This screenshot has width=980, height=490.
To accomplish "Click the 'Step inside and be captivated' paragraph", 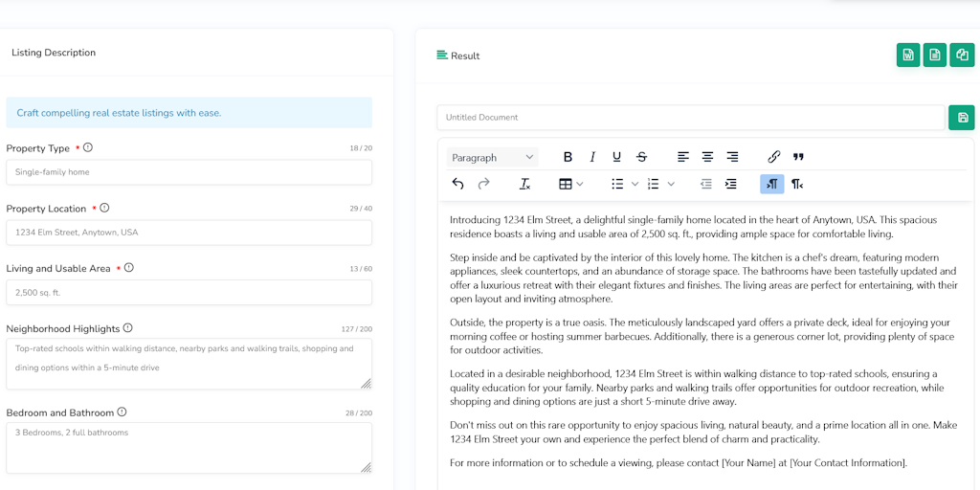I will [703, 278].
